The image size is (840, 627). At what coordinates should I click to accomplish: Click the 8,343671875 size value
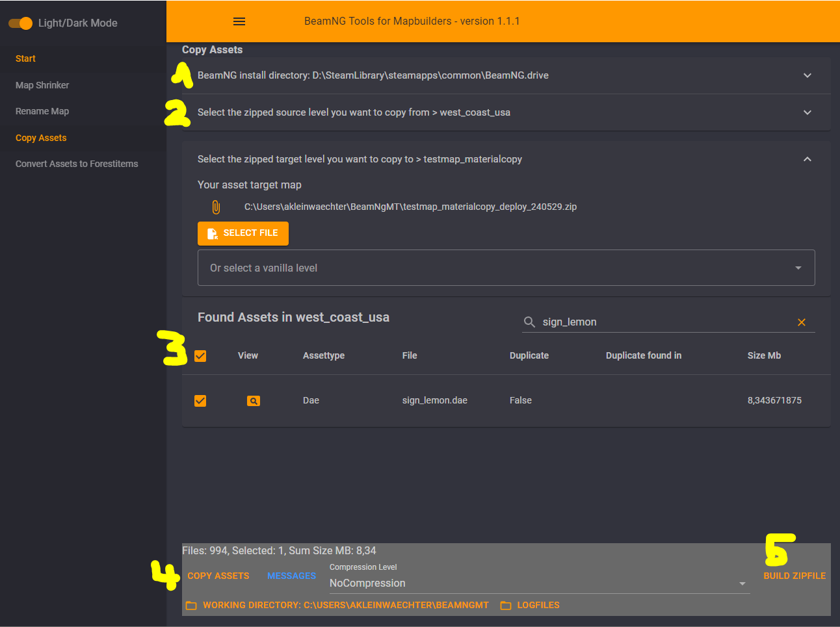tap(774, 401)
